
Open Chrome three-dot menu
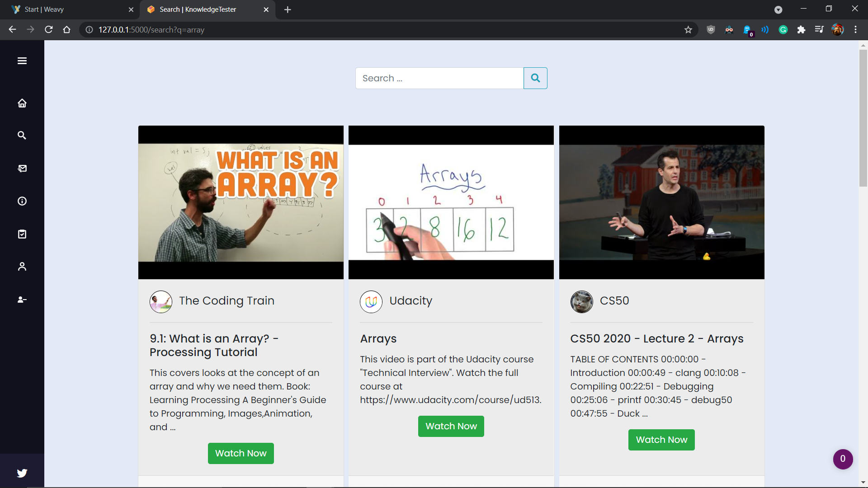855,30
